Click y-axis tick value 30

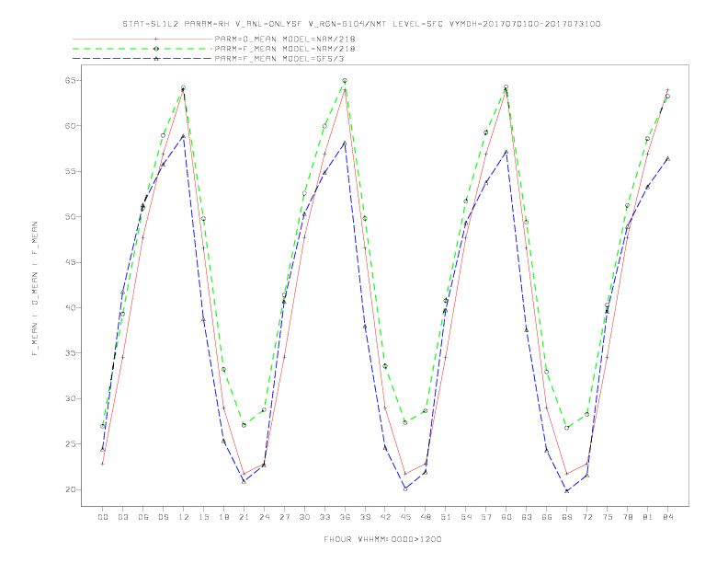(x=70, y=398)
